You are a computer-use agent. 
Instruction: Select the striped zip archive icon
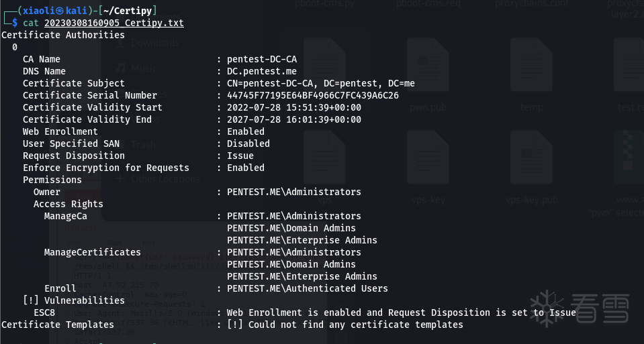tap(629, 158)
